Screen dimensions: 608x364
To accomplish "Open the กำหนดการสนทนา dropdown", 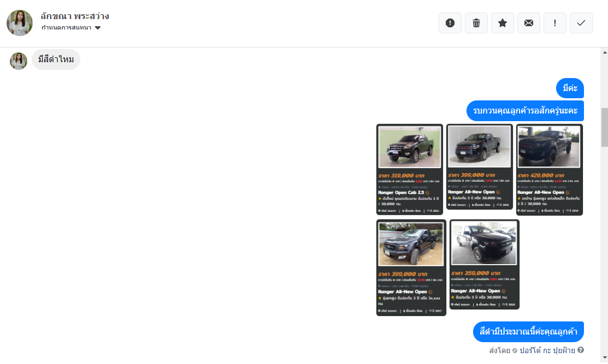I will pyautogui.click(x=71, y=27).
